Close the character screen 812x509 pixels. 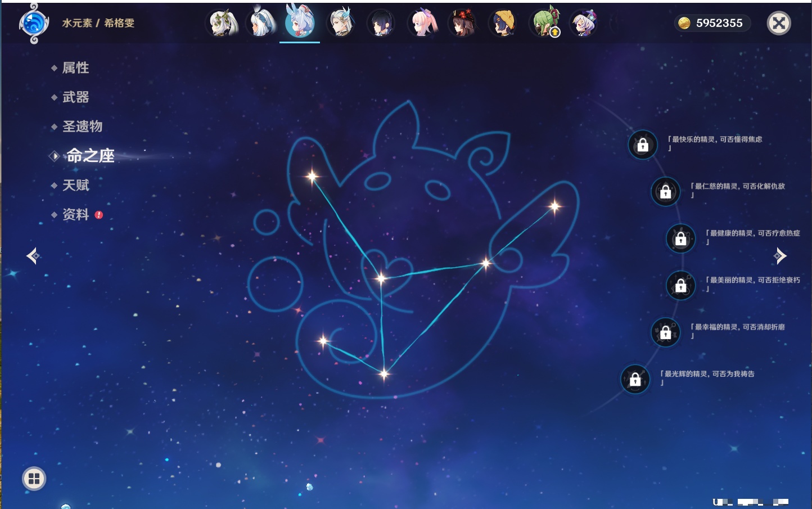click(x=779, y=23)
